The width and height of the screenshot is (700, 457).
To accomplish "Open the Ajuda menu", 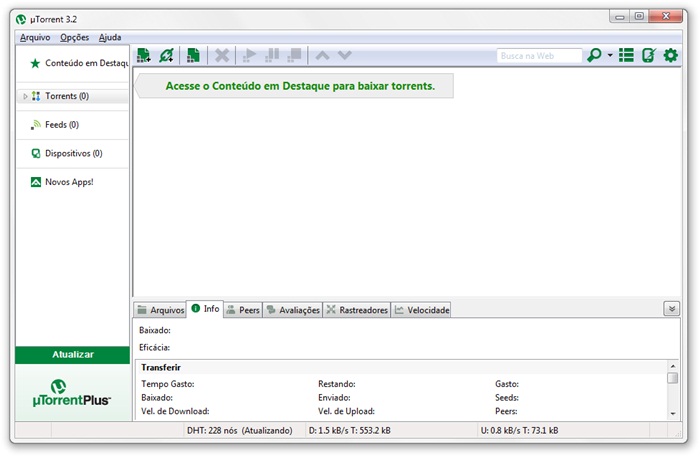I will pos(110,37).
